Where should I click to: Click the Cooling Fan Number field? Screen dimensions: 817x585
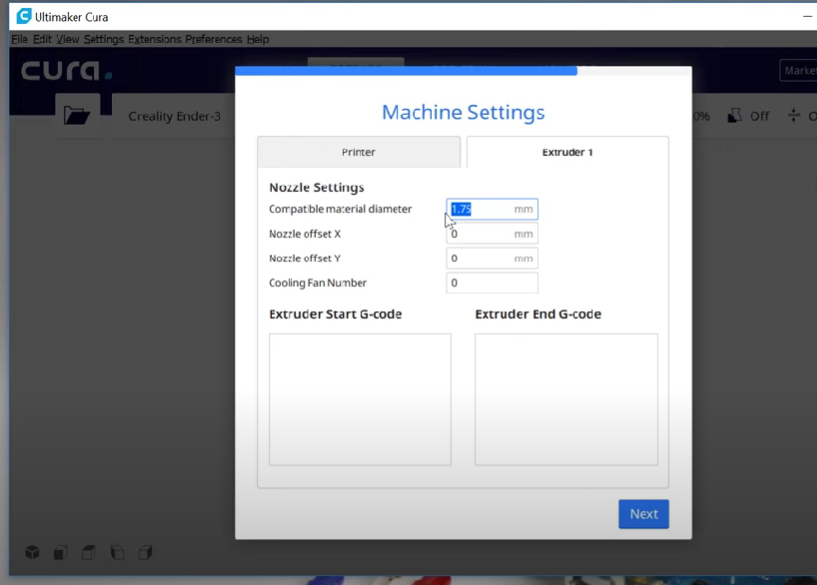tap(492, 283)
